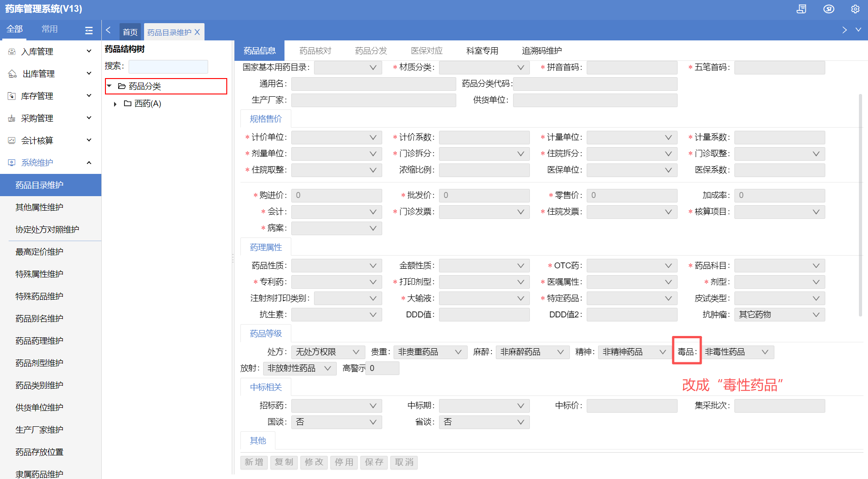868x479 pixels.
Task: Open the 药品分发 tab
Action: click(371, 51)
